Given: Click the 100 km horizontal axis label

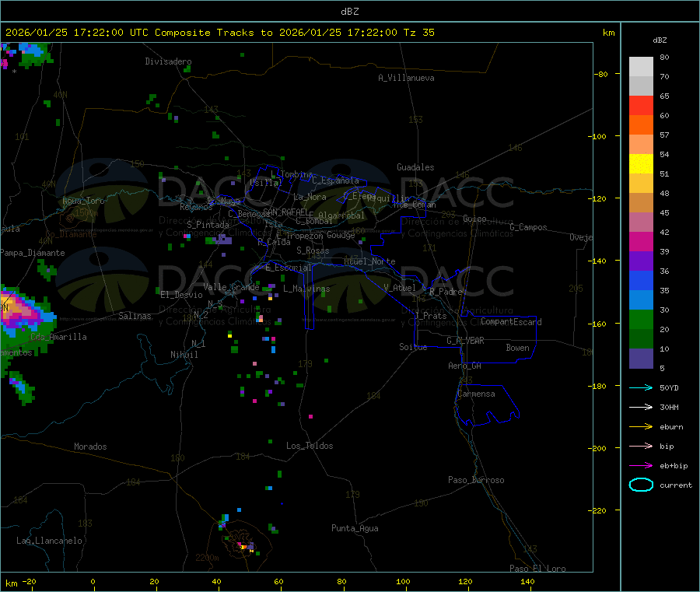Looking at the screenshot, I should (403, 581).
